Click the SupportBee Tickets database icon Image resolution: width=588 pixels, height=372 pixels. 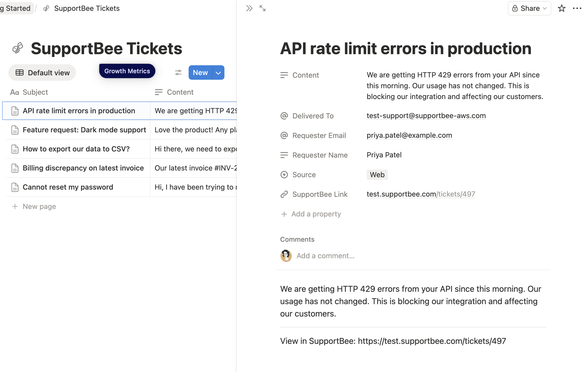18,48
